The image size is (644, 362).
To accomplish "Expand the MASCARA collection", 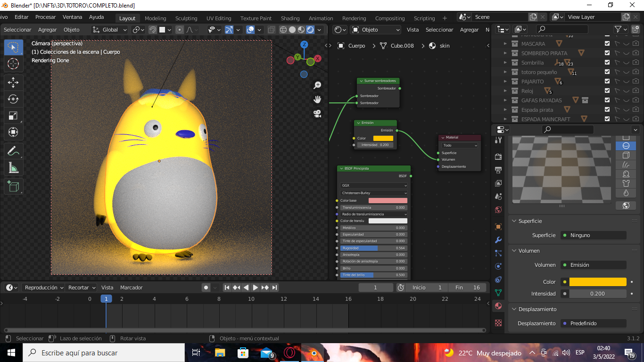I will (x=505, y=44).
